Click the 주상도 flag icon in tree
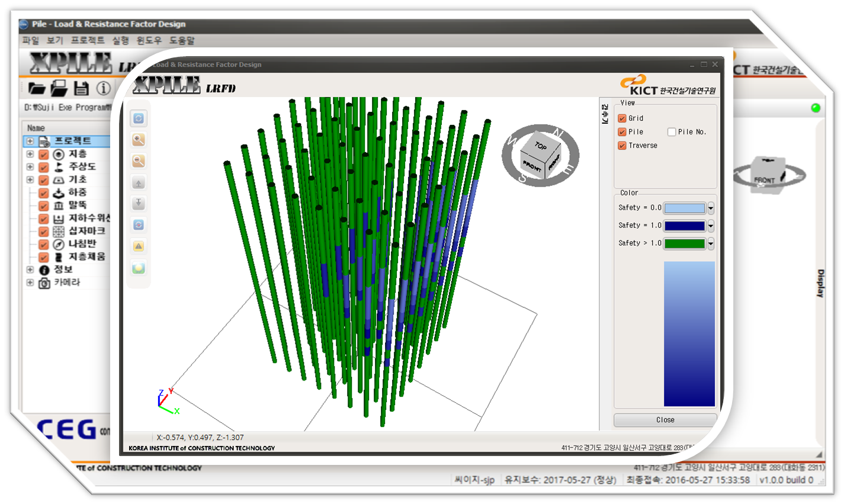 pos(59,167)
